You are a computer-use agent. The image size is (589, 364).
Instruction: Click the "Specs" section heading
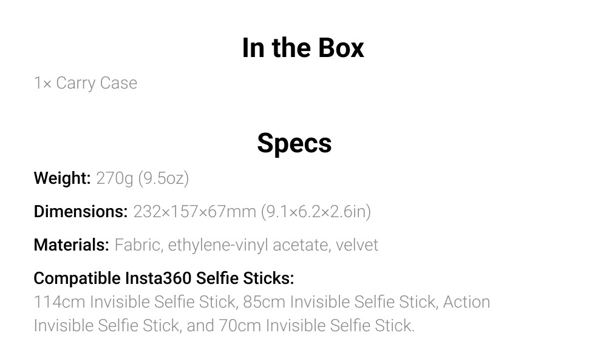[x=294, y=143]
